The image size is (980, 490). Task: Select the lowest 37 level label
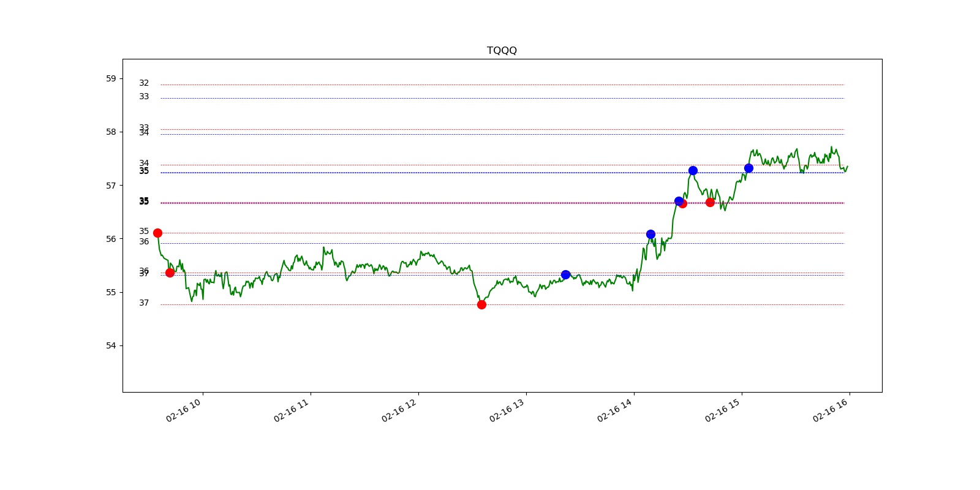144,303
